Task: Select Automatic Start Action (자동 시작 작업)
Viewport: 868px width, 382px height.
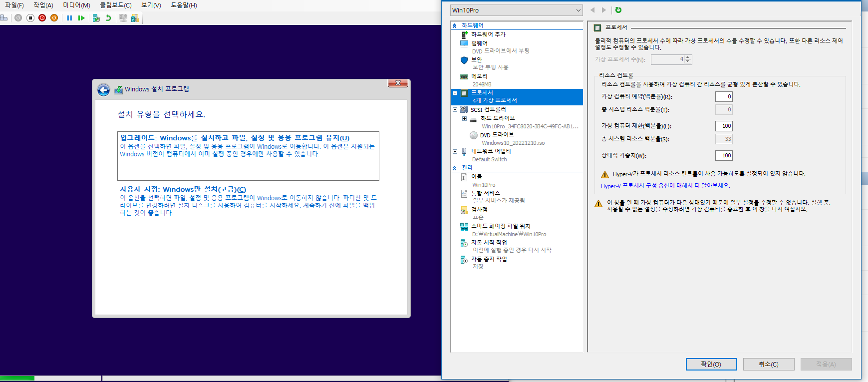Action: [x=489, y=243]
